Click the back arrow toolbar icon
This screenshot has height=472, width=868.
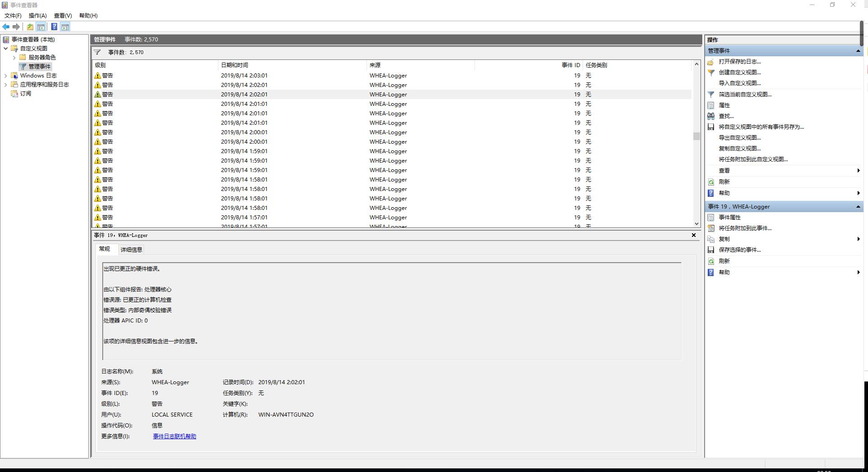pyautogui.click(x=6, y=27)
